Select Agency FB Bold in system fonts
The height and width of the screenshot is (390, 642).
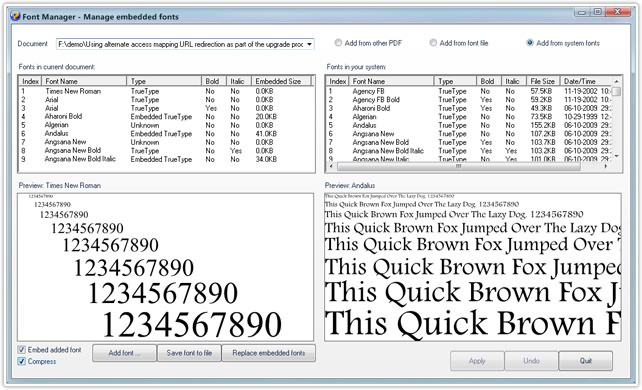point(469,99)
